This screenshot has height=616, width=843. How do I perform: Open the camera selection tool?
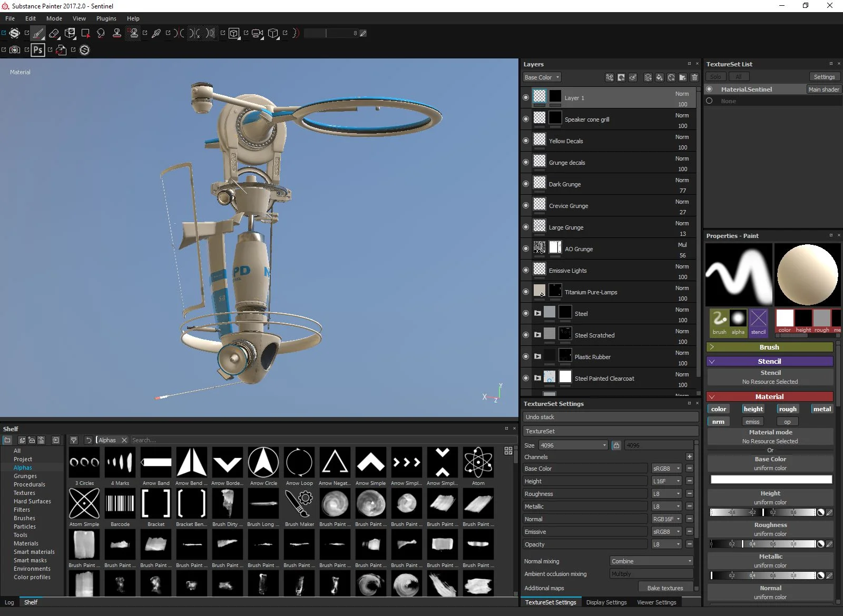[x=257, y=33]
